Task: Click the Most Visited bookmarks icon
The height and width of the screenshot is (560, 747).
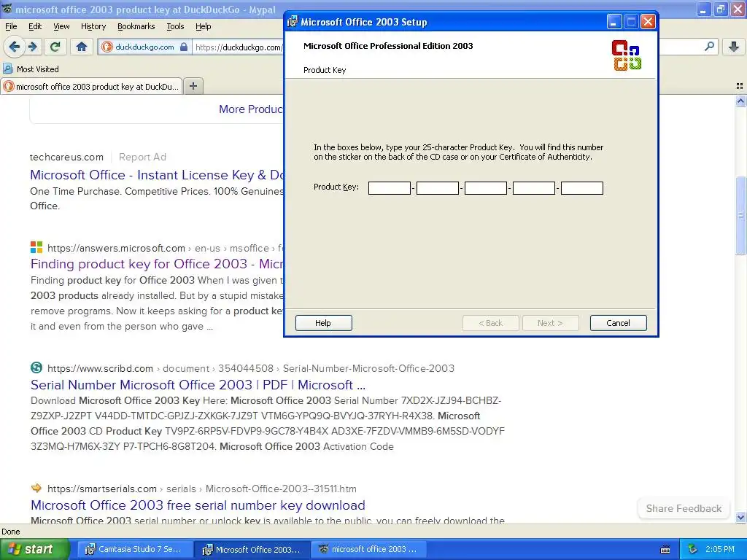Action: pos(7,69)
